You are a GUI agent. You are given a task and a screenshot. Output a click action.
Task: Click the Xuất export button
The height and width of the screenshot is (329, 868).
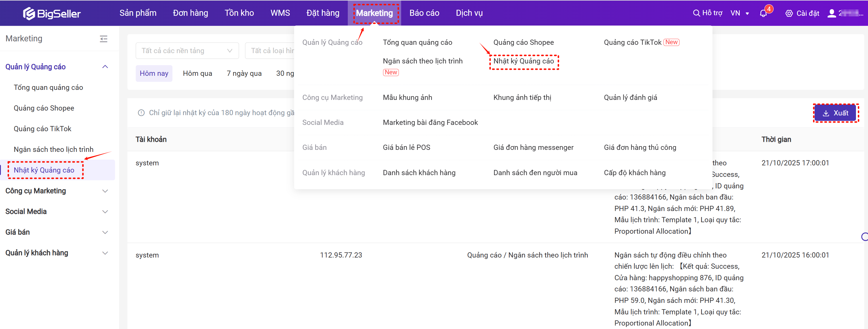tap(835, 113)
